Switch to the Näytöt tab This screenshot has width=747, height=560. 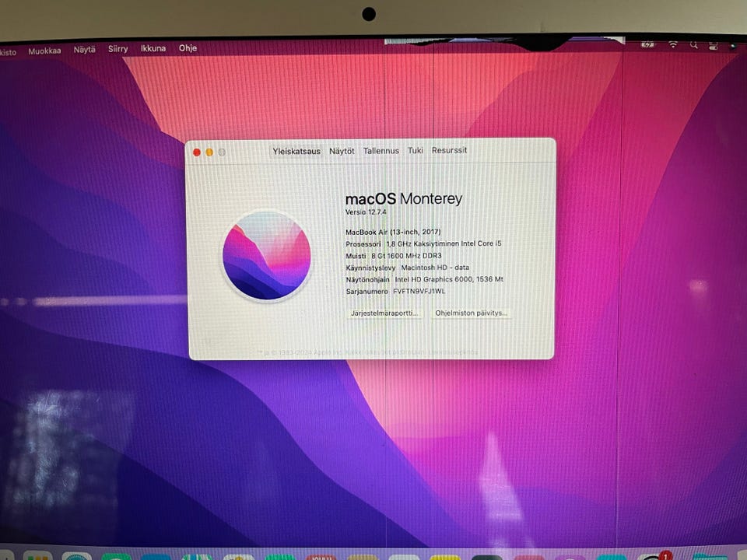[342, 151]
